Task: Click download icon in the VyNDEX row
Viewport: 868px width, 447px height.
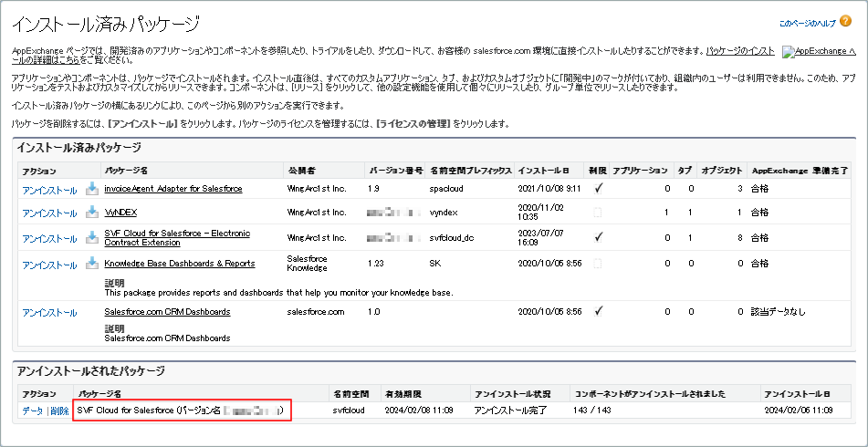Action: [x=92, y=213]
